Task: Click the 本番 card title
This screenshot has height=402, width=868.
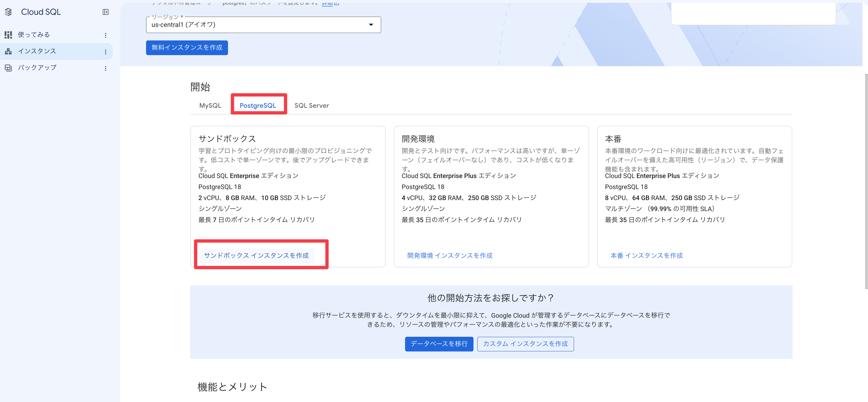Action: [x=613, y=139]
